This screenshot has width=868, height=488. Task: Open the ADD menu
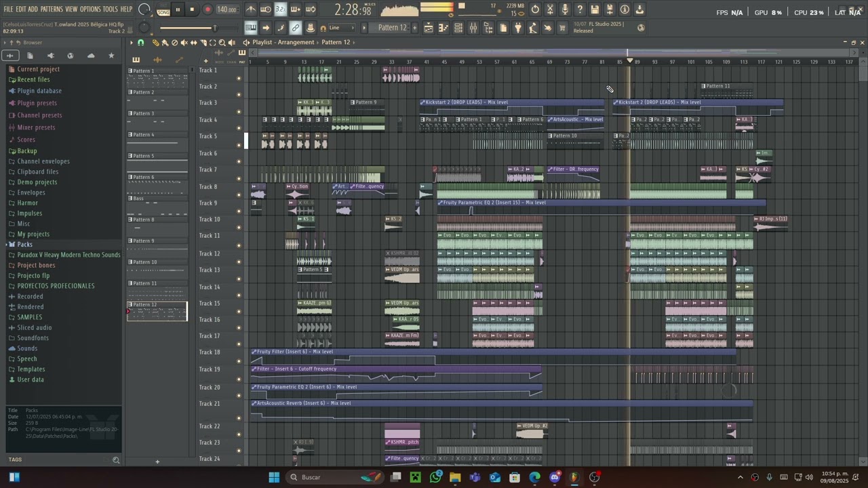click(33, 9)
